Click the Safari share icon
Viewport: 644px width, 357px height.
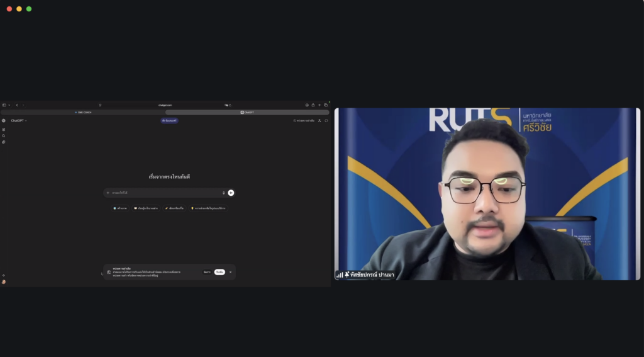313,105
